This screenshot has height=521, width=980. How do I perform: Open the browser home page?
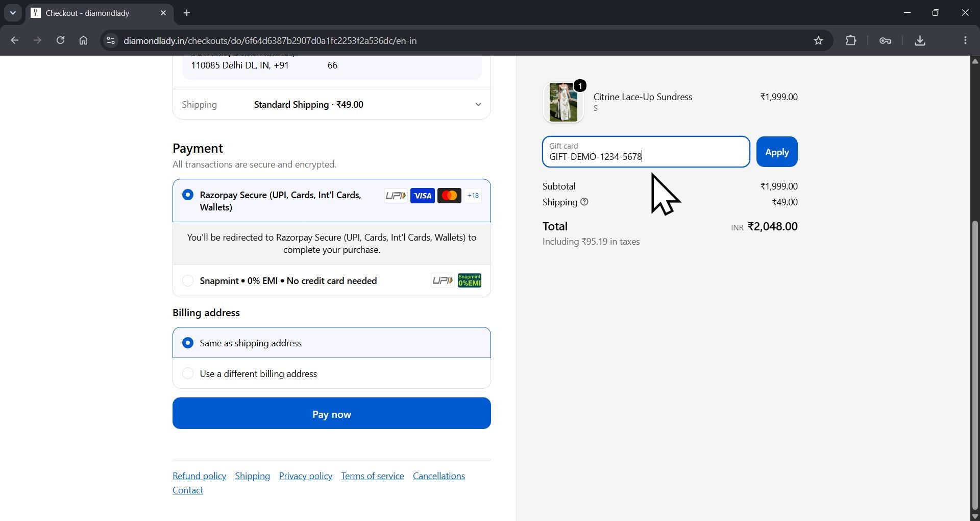click(x=83, y=40)
